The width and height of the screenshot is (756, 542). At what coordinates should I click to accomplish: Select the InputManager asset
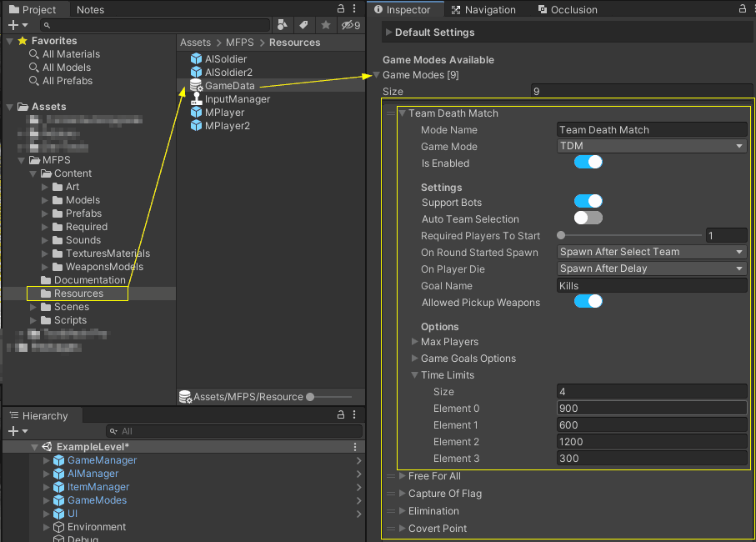pyautogui.click(x=237, y=99)
